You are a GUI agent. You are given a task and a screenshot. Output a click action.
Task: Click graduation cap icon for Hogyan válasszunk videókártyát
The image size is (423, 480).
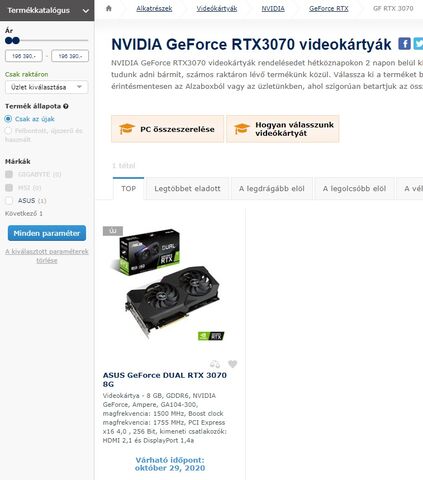[x=242, y=129]
